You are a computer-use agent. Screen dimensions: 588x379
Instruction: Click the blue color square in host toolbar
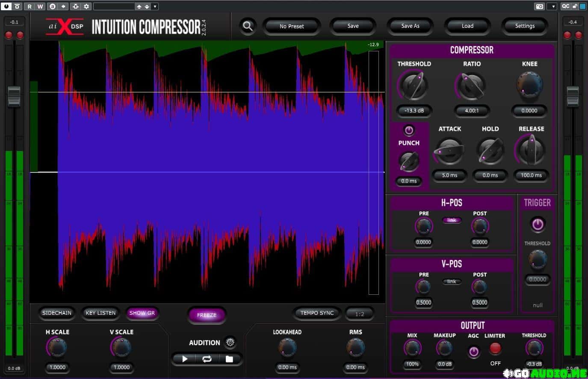[x=582, y=6]
